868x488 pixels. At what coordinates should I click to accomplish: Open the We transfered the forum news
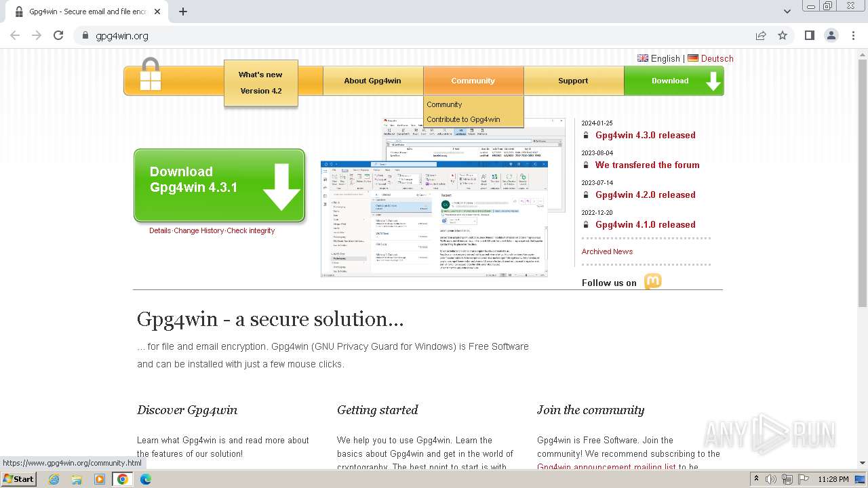(648, 165)
